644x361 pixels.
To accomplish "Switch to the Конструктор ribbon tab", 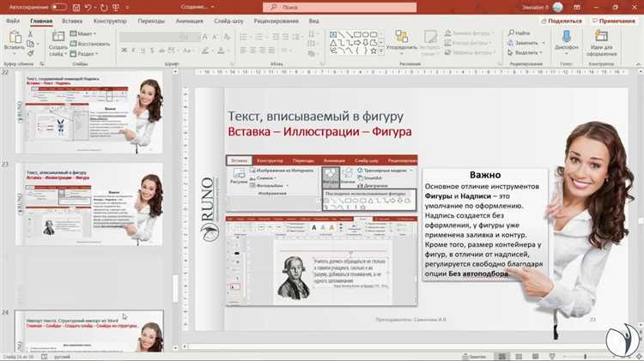I will (x=110, y=21).
